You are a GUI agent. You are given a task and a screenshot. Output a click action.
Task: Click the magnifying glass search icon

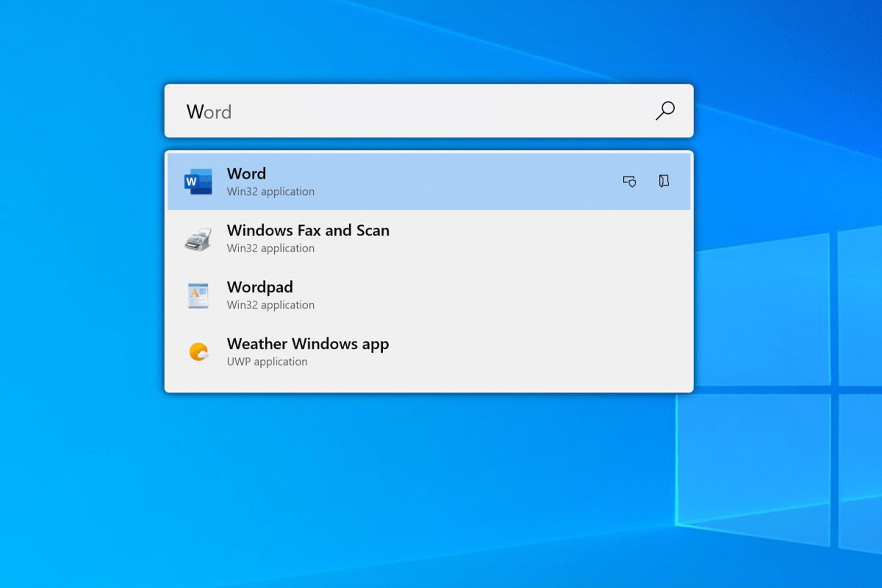(665, 111)
